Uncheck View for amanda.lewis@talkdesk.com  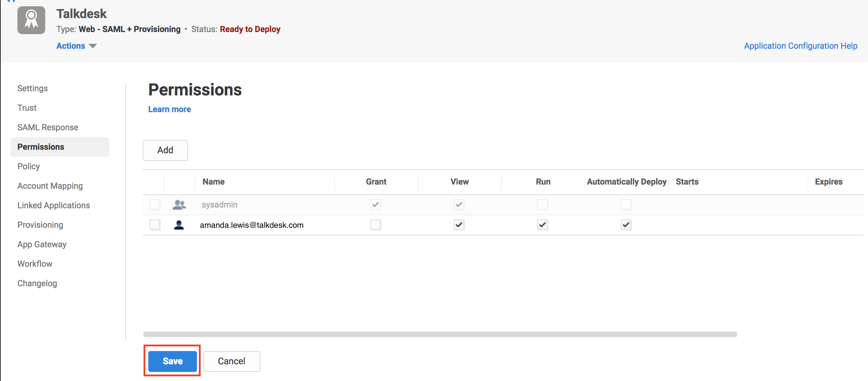coord(459,225)
